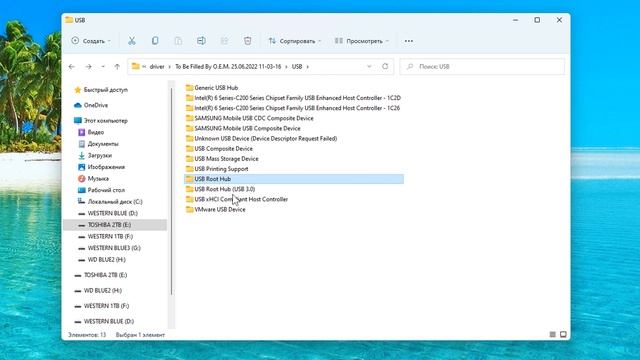The height and width of the screenshot is (360, 640).
Task: Switch to details view icon in status bar
Action: 553,335
